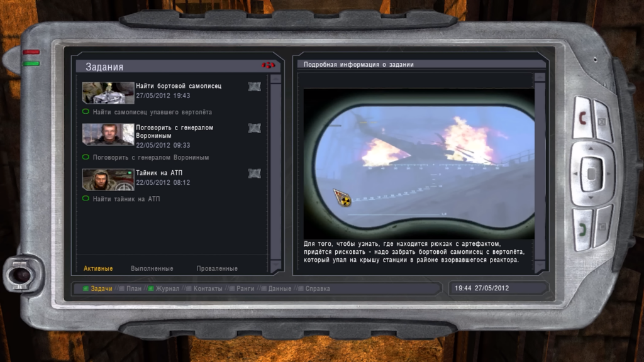Click task title 'Тайник на АТП'
The image size is (644, 362).
pyautogui.click(x=159, y=173)
